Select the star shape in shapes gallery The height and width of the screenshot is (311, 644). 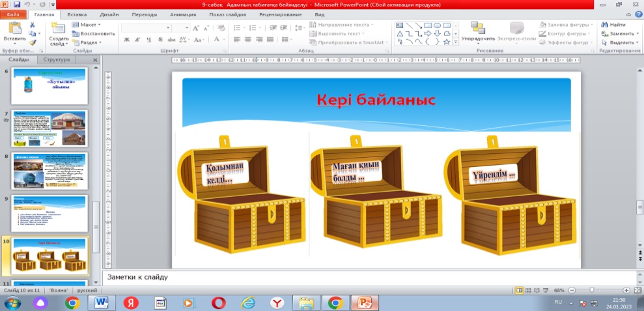click(447, 42)
